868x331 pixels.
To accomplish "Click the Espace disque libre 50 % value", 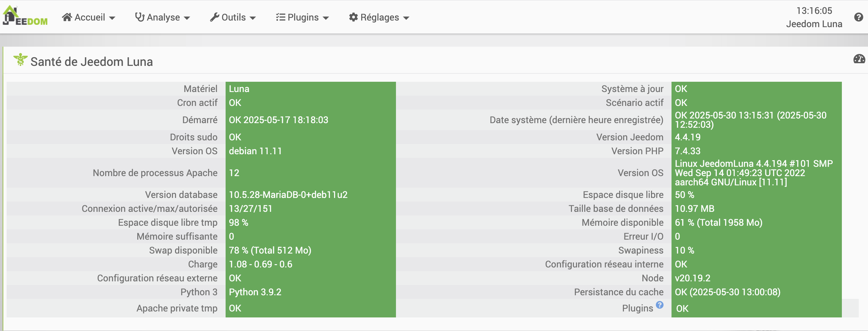I will click(x=684, y=195).
